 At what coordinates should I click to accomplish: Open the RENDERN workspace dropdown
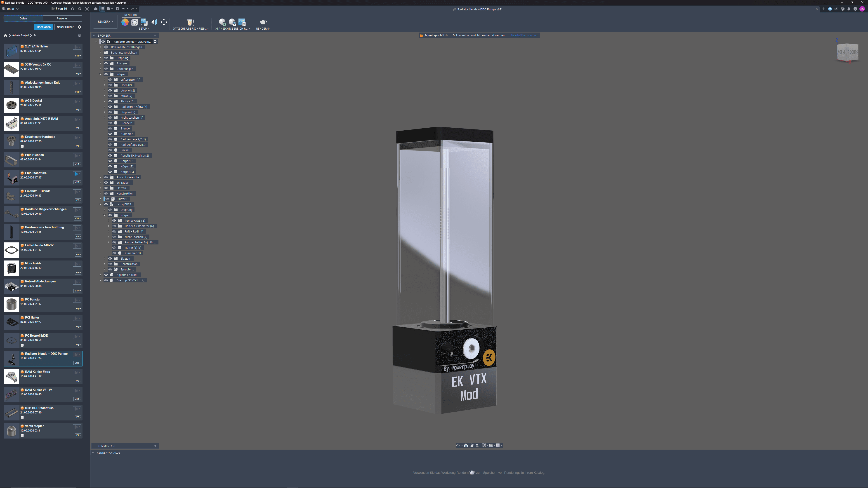point(106,21)
